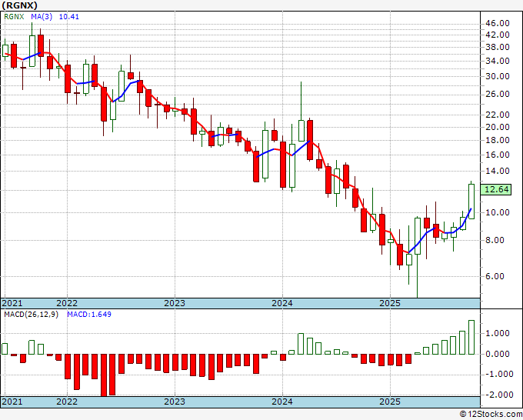The image size is (523, 420).
Task: Click the (RGNX) chart title
Action: (20, 5)
